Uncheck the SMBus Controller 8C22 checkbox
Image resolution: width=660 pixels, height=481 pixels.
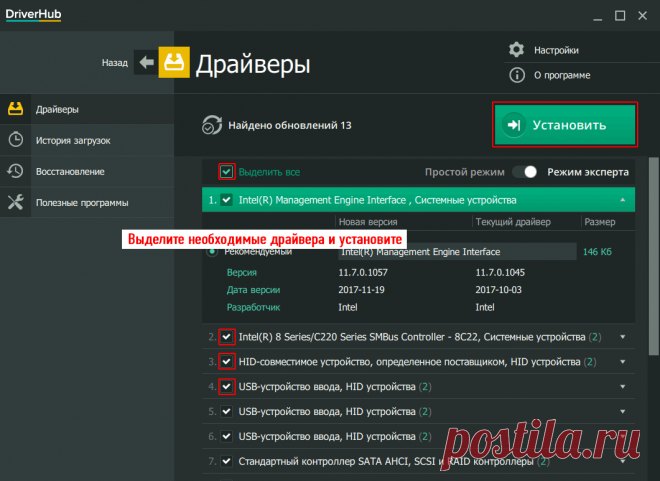point(226,337)
